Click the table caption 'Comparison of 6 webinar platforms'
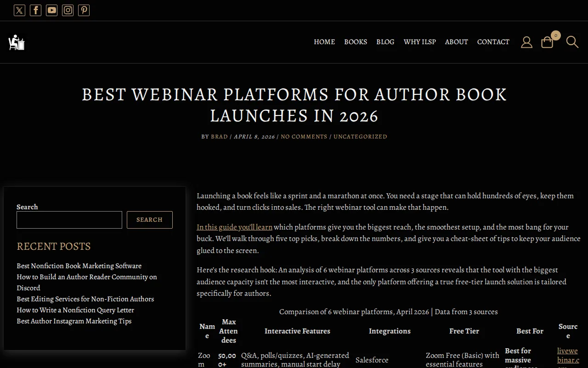 (388, 312)
